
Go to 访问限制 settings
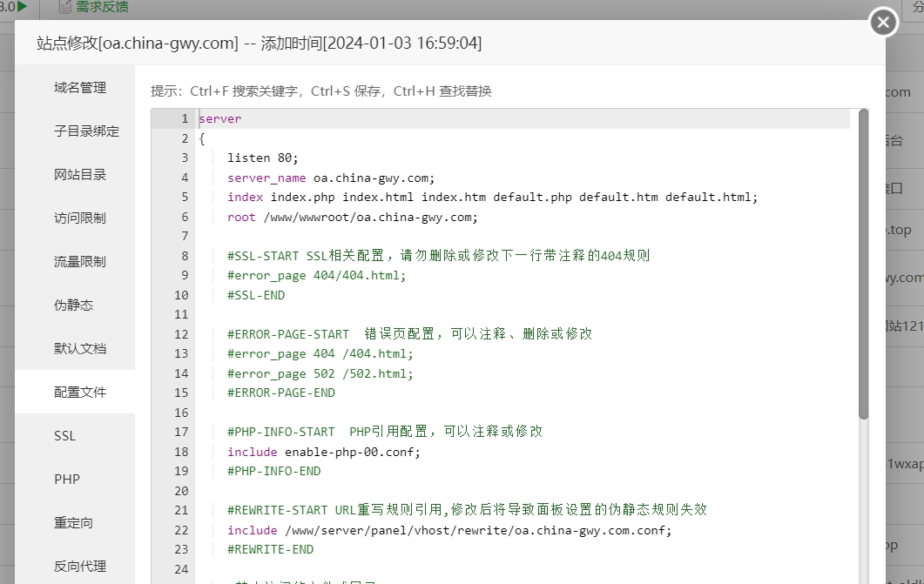pyautogui.click(x=80, y=218)
